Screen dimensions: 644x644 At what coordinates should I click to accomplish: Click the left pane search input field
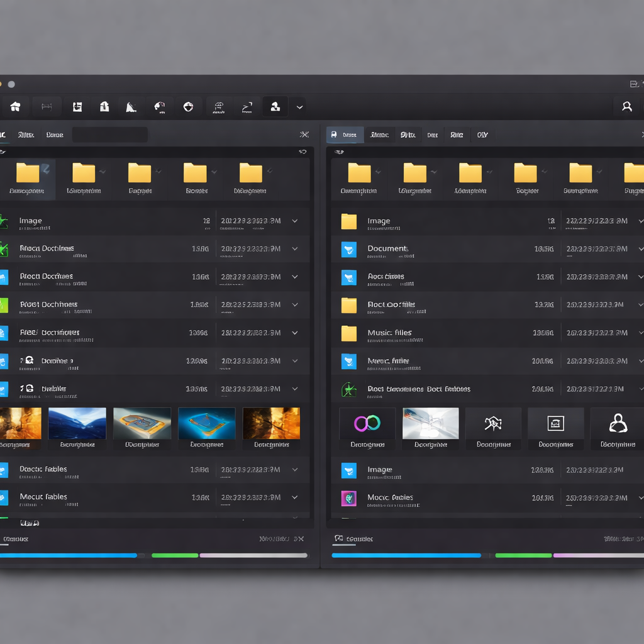point(109,135)
